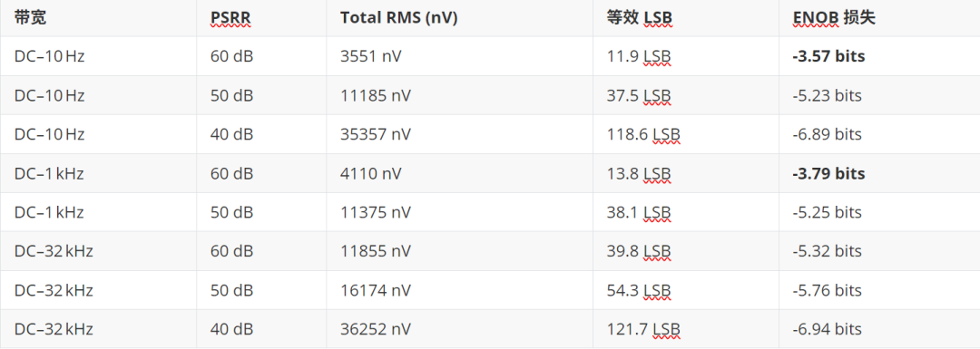Select DC–10 Hz in the 35357 nV row

tap(49, 134)
